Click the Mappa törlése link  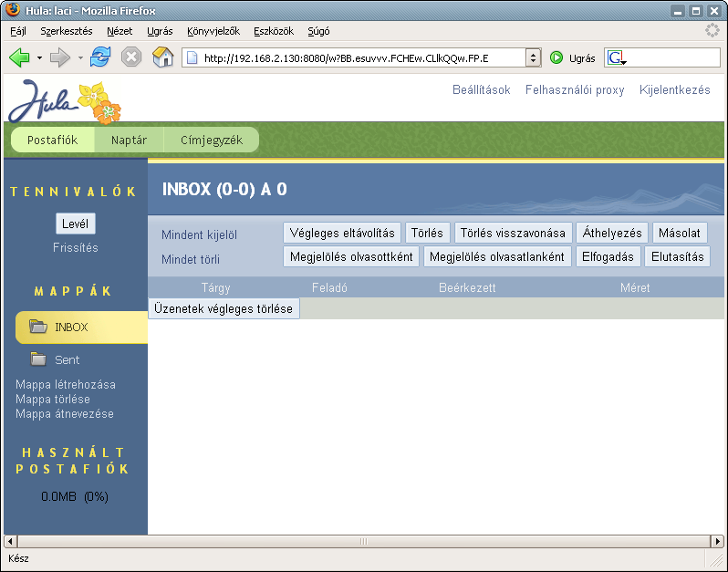tap(53, 399)
